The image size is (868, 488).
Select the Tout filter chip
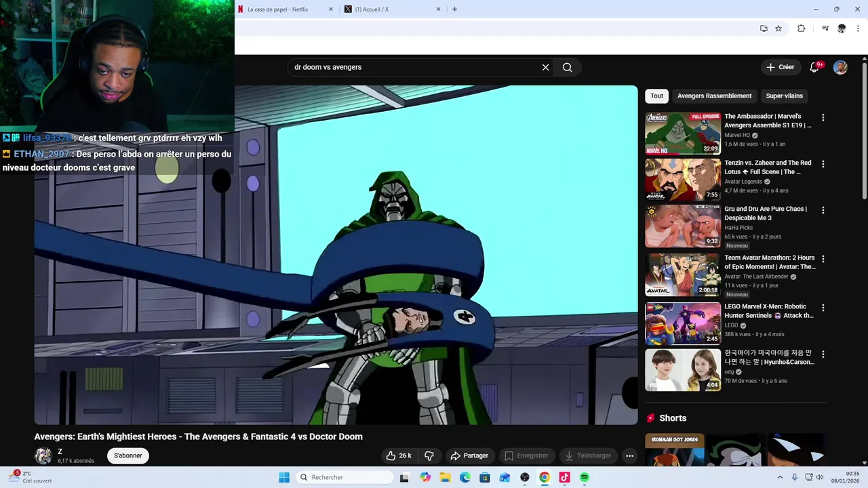click(x=656, y=96)
